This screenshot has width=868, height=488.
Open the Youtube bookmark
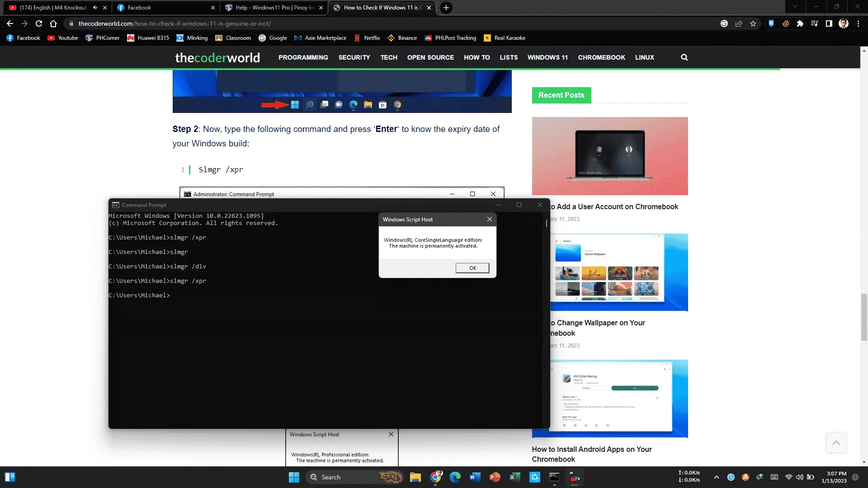pyautogui.click(x=63, y=38)
